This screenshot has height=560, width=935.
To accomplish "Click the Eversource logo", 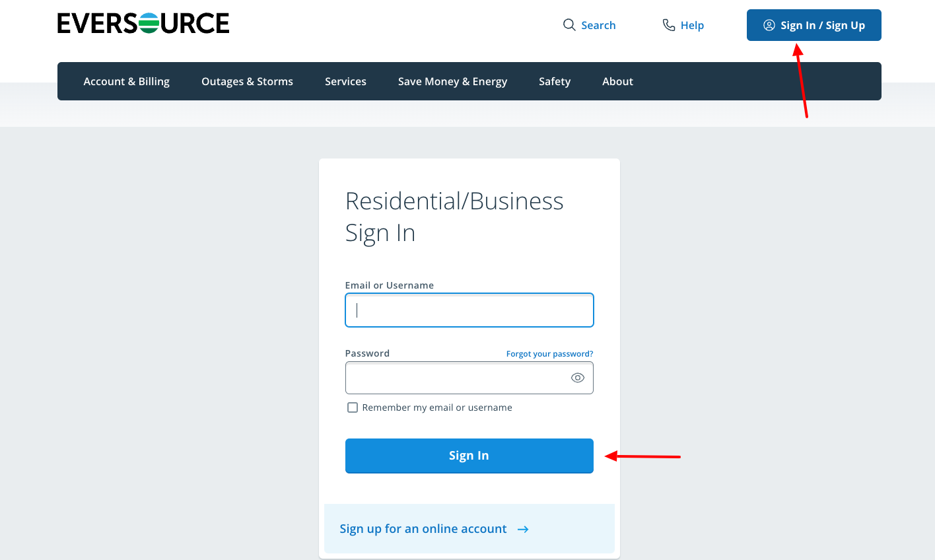I will click(x=143, y=22).
